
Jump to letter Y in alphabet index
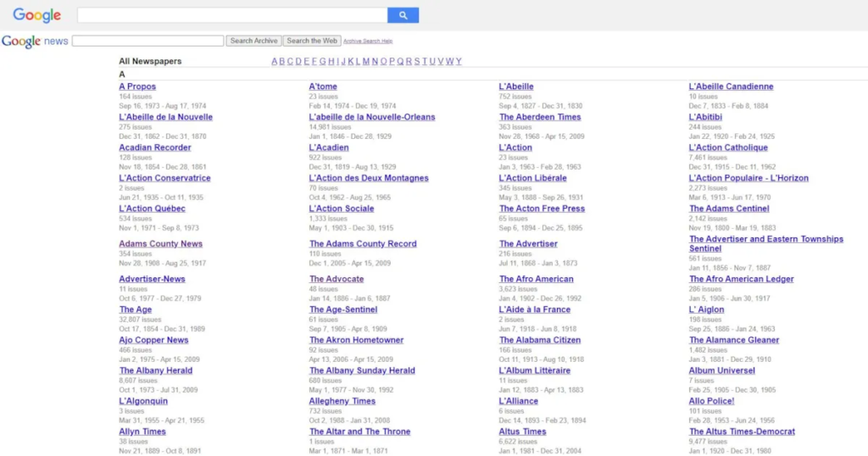pos(459,61)
